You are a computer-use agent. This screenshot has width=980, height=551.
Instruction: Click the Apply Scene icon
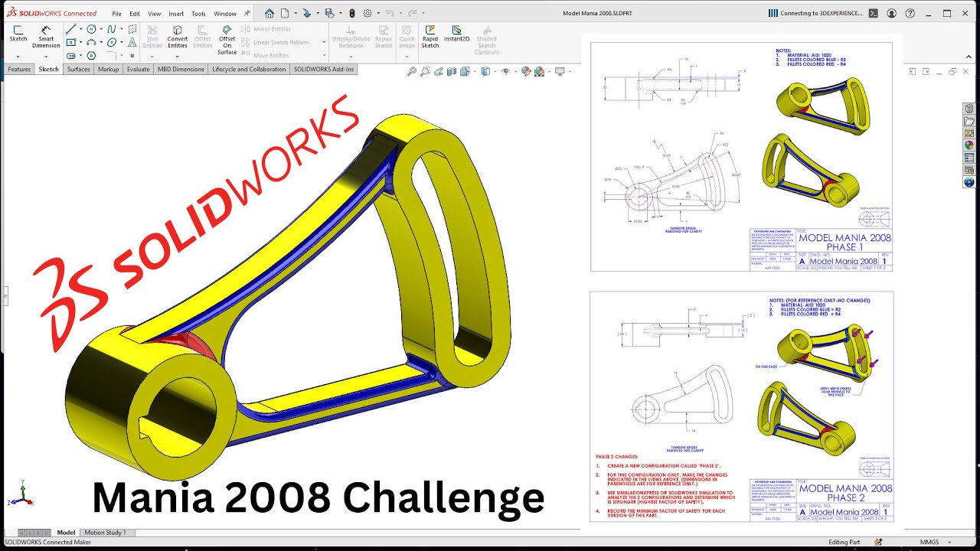tap(540, 71)
